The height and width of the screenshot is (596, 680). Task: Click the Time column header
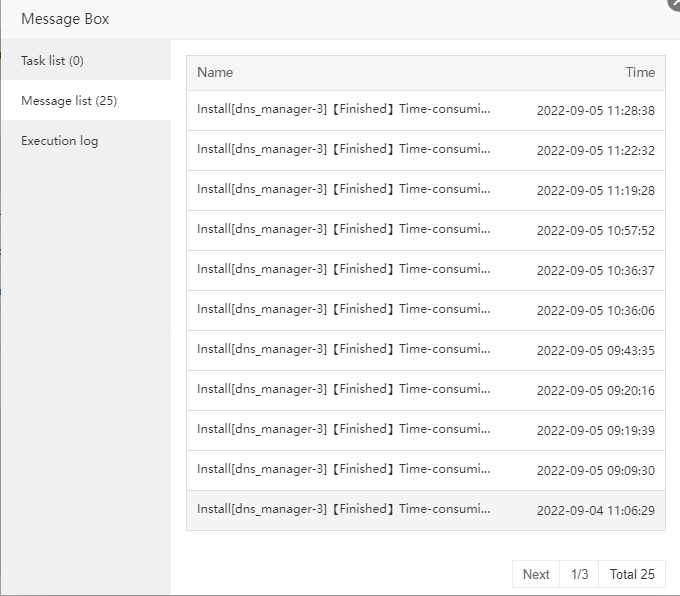click(x=640, y=72)
